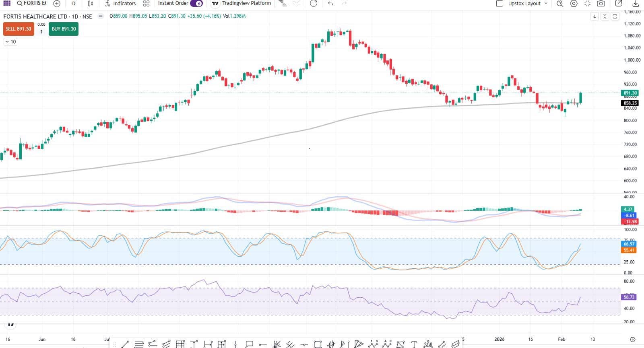Select the grid drawing tool
Screen dimensions: 644x348
click(x=180, y=344)
